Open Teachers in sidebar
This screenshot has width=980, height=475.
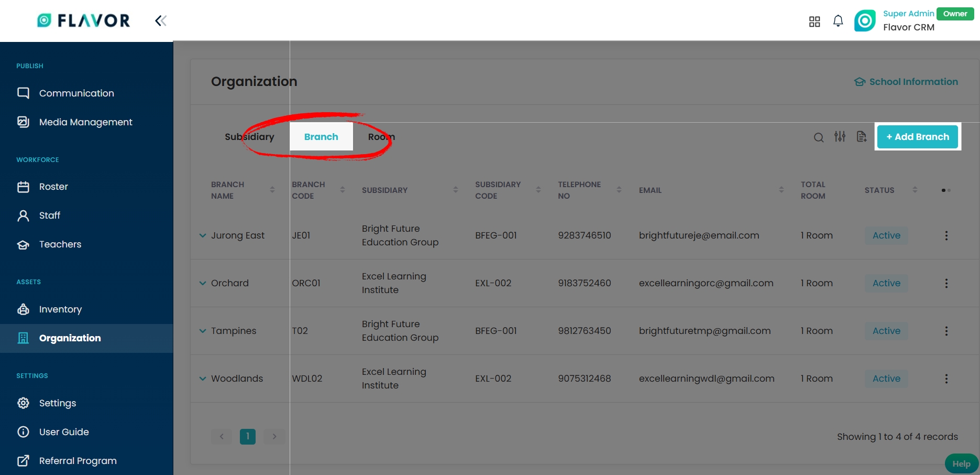[x=86, y=244]
